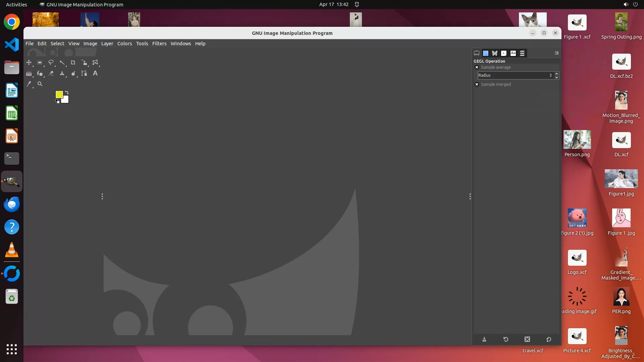Select the Zoom magnifier tool
This screenshot has width=644, height=362.
(40, 84)
